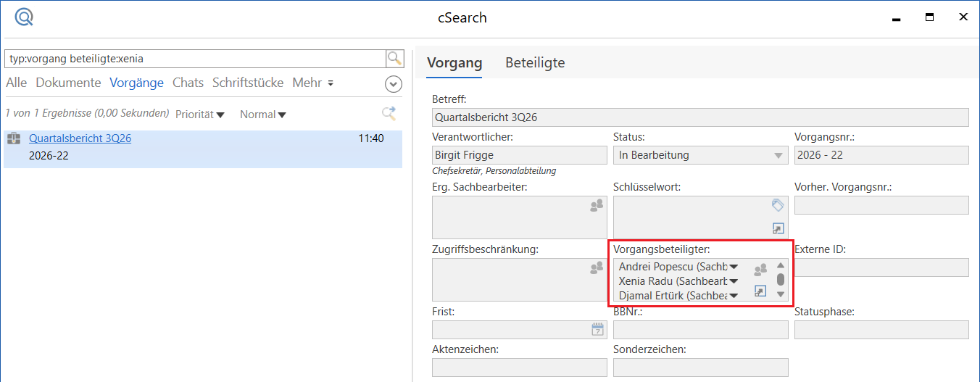Screen dimensions: 980x382
Task: Click the 2026-22 text under the result
Action: pyautogui.click(x=49, y=155)
